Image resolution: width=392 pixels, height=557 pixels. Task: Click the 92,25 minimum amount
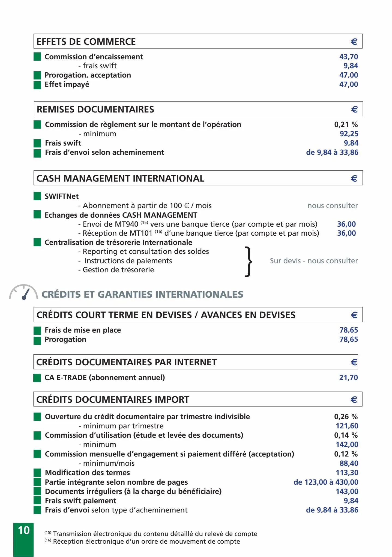(x=349, y=134)
